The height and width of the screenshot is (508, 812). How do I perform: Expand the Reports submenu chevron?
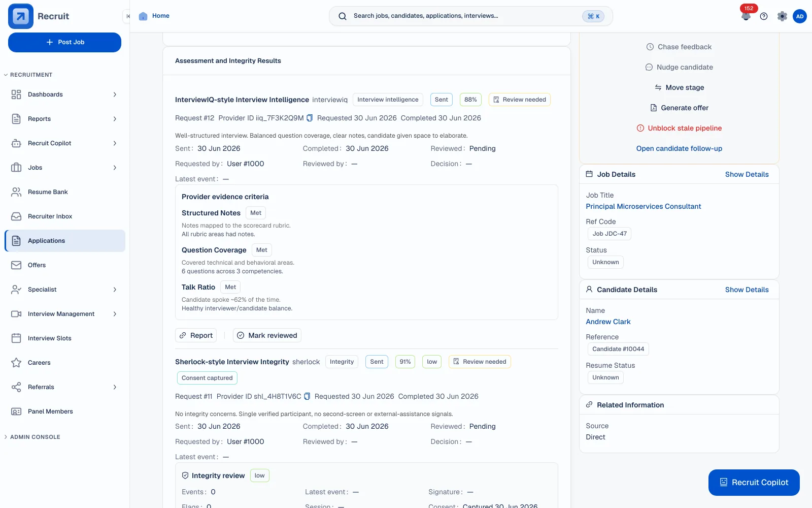115,119
